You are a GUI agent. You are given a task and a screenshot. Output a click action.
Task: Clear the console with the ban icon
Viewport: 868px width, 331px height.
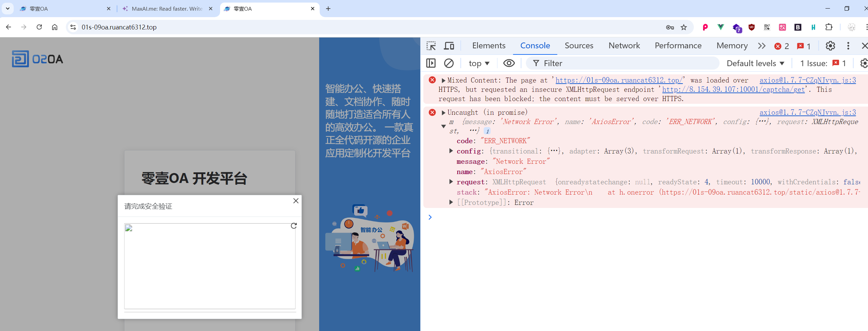pos(449,63)
